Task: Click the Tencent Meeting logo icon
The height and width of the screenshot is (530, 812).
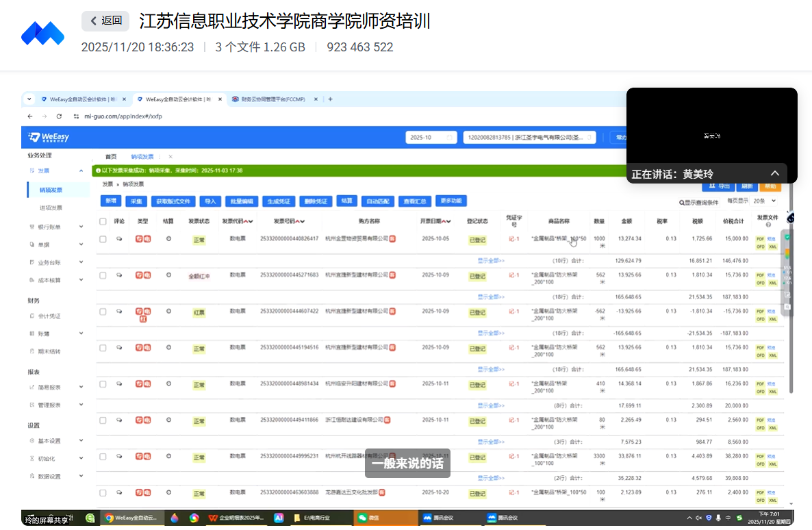Action: point(42,33)
